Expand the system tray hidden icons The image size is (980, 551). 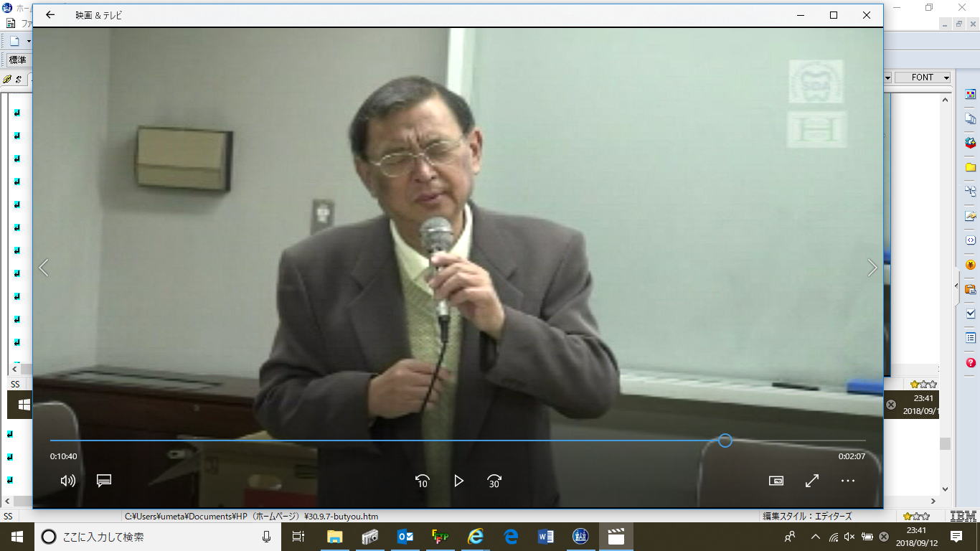pos(815,537)
